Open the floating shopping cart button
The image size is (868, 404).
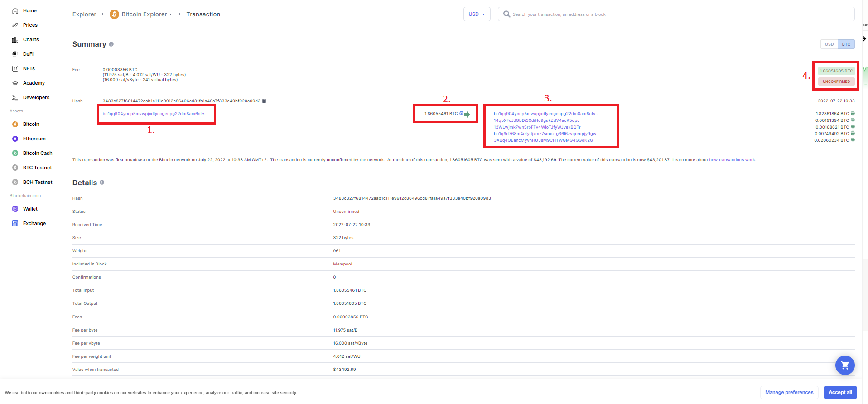click(x=845, y=365)
